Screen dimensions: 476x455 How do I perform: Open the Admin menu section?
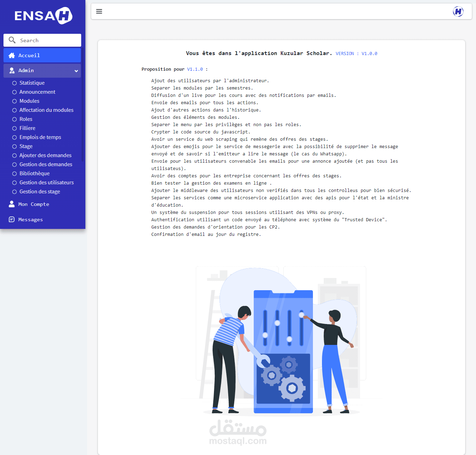tap(42, 70)
